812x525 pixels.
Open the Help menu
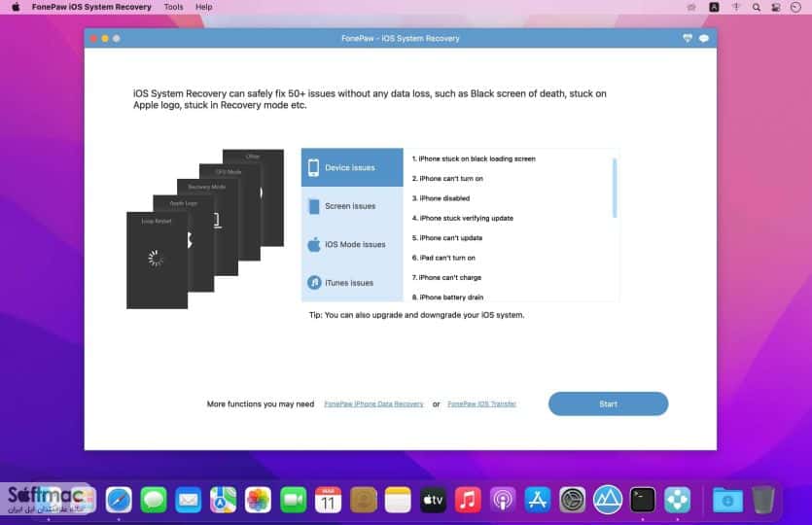[203, 7]
